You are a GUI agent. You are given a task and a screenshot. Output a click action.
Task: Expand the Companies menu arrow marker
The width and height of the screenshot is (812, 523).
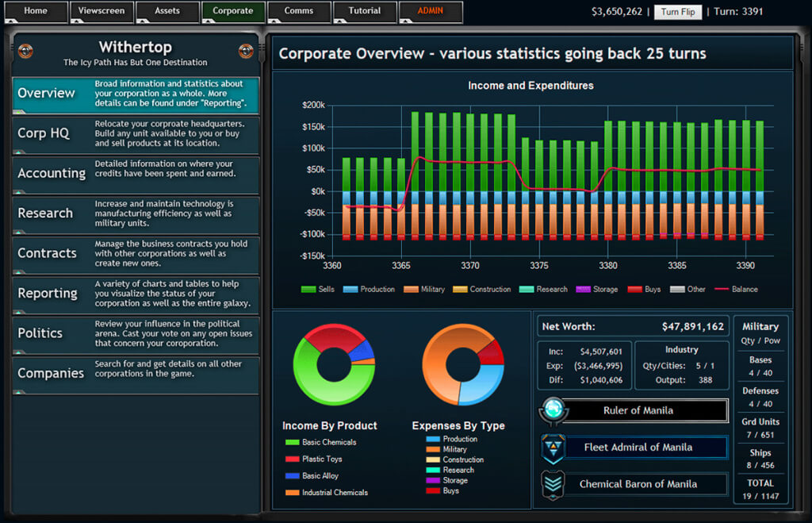(19, 391)
